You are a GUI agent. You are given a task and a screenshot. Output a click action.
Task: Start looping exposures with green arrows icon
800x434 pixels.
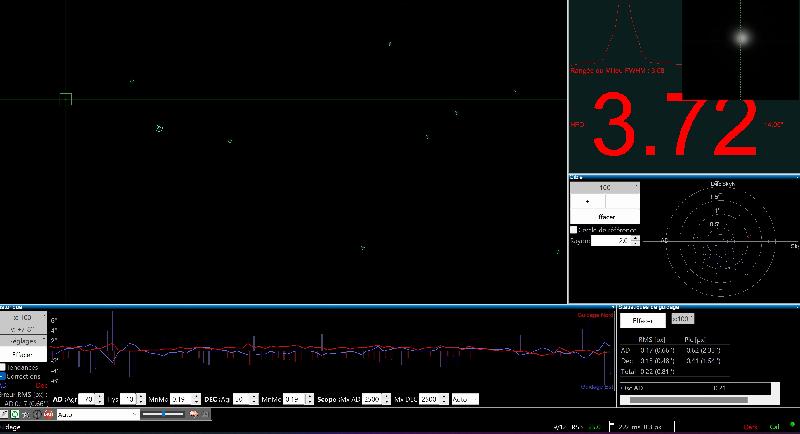[x=15, y=414]
